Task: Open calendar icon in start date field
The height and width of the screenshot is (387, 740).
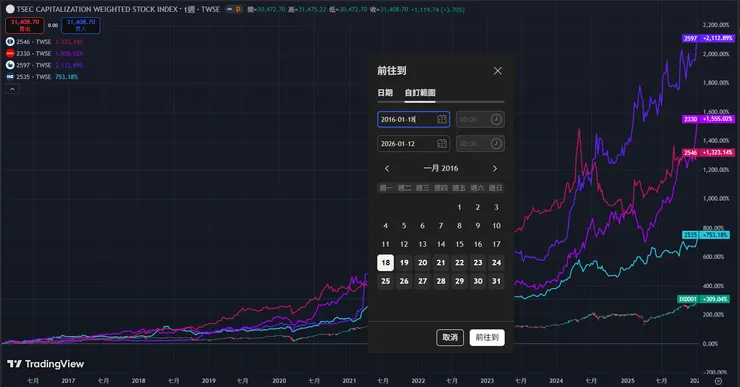Action: tap(442, 119)
